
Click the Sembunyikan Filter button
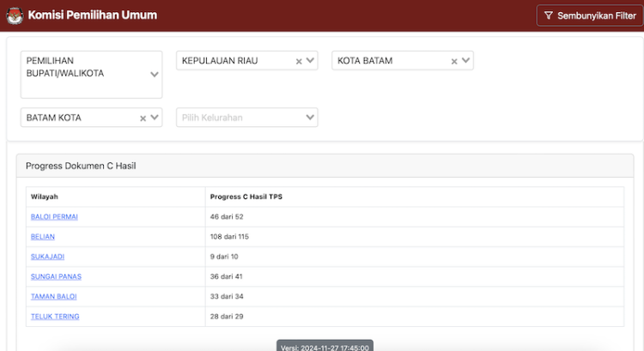(590, 15)
